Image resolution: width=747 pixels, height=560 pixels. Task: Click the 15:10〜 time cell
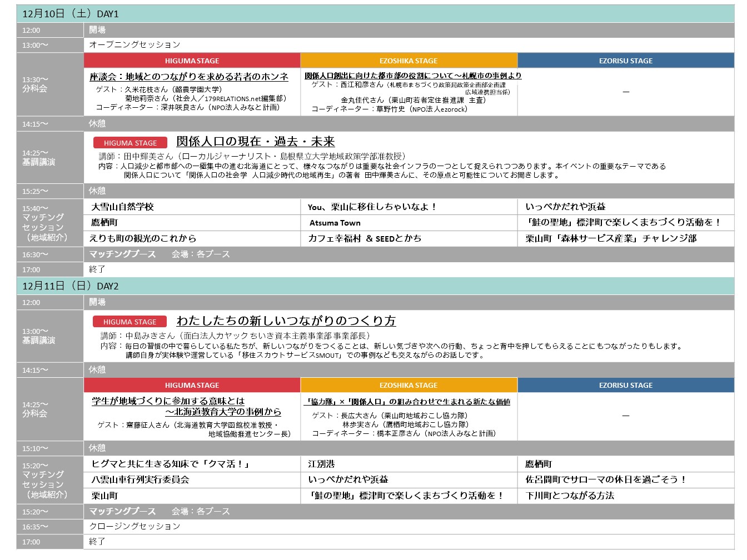tap(50, 448)
